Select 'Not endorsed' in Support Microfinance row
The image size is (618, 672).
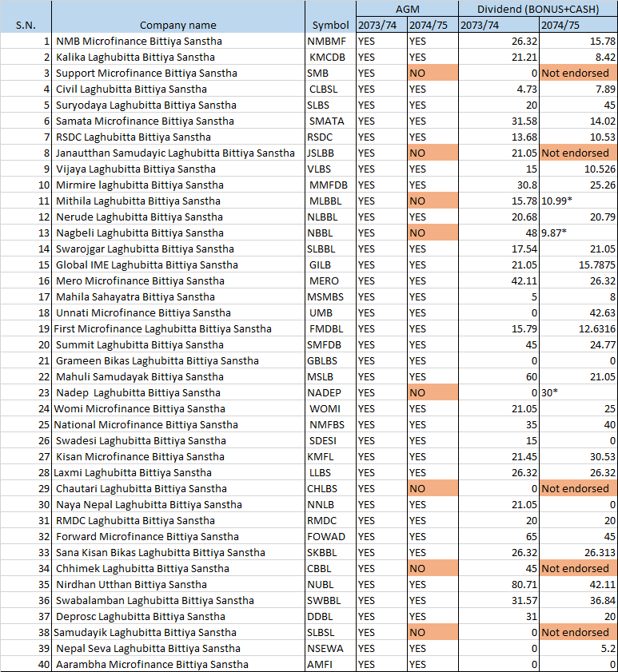tap(578, 74)
